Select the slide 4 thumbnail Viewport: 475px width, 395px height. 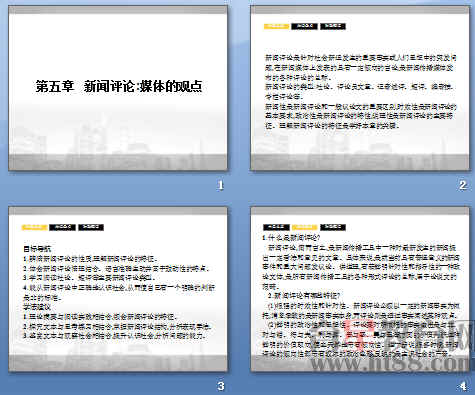[360, 289]
